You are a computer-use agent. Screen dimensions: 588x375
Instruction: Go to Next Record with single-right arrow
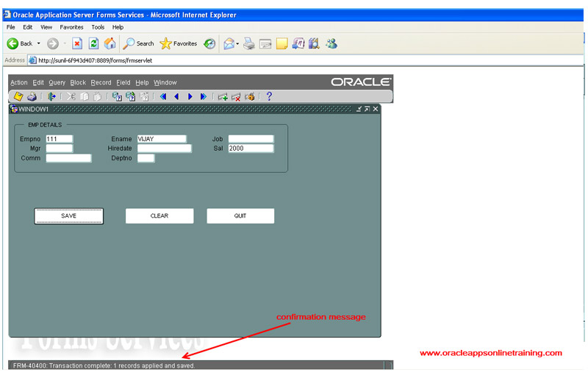coord(190,97)
